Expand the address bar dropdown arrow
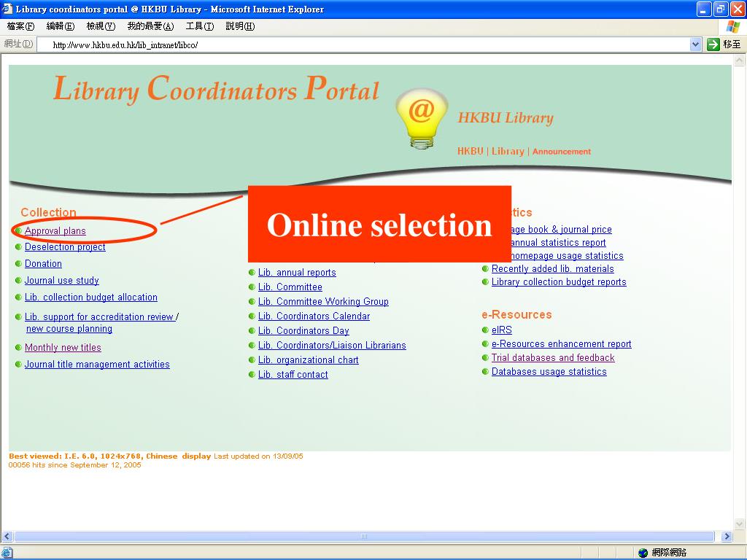Image resolution: width=747 pixels, height=560 pixels. [695, 44]
